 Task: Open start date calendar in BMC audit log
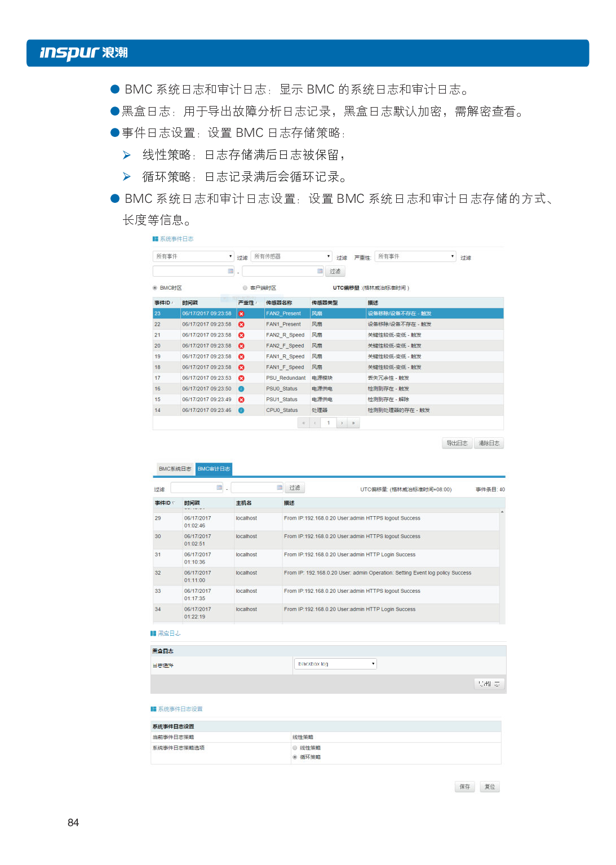(x=219, y=487)
